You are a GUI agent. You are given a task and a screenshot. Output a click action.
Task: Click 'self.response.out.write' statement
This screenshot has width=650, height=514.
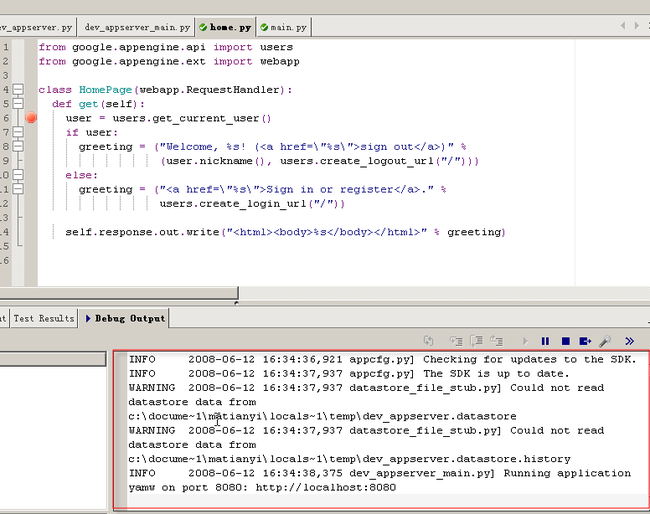point(142,232)
